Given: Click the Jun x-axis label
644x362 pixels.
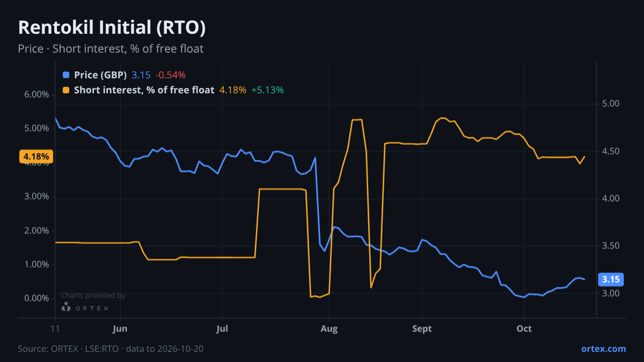Looking at the screenshot, I should (121, 328).
